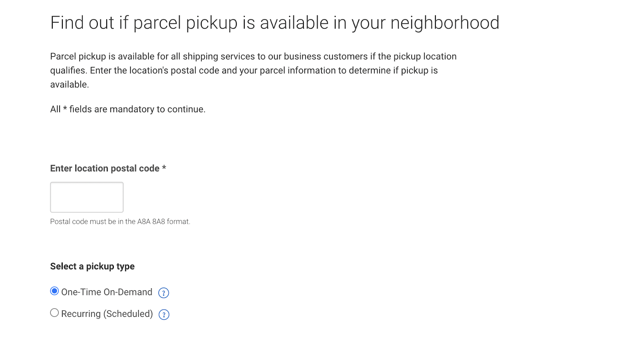644x341 pixels.
Task: Open help tooltip for Recurring (Scheduled)
Action: pyautogui.click(x=164, y=314)
